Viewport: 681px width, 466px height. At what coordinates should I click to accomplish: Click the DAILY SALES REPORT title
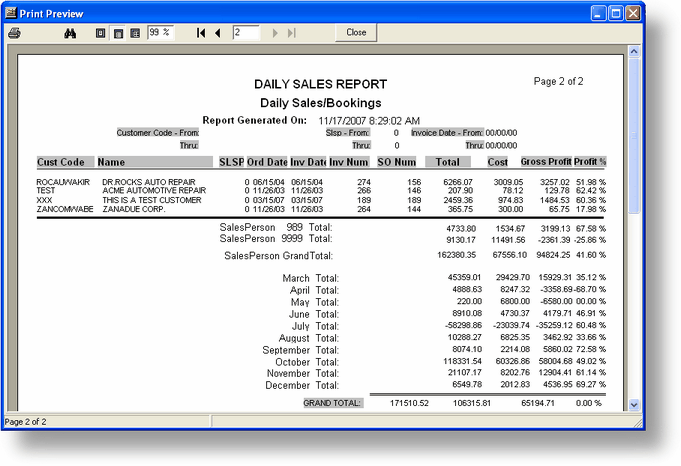click(320, 84)
